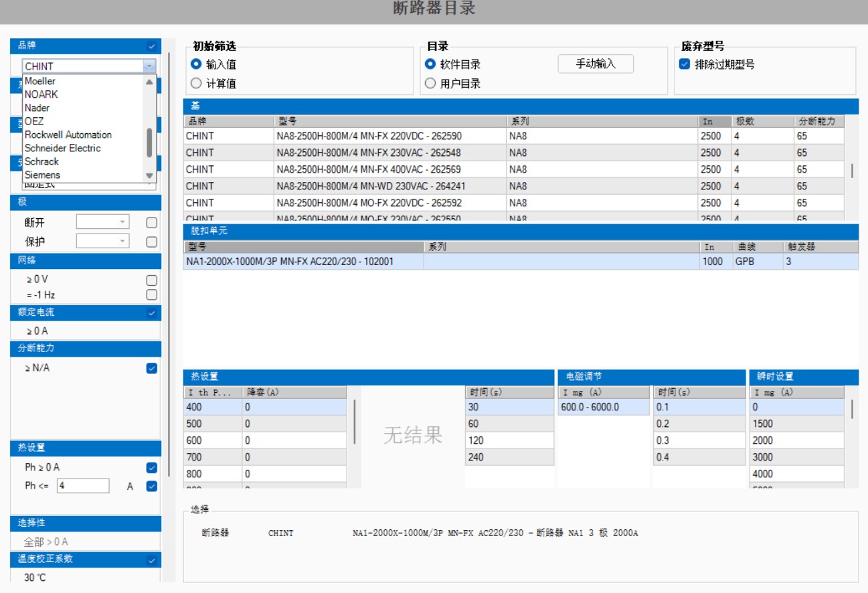Select the 软件目录 radio button
Screen dimensions: 868x593
[x=430, y=64]
